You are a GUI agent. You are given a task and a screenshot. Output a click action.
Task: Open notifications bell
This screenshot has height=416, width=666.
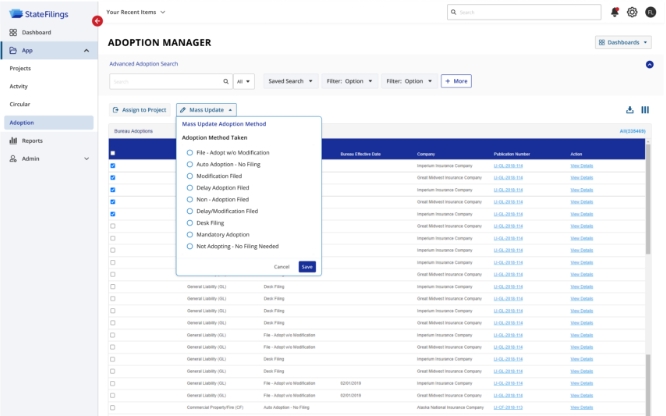[615, 12]
